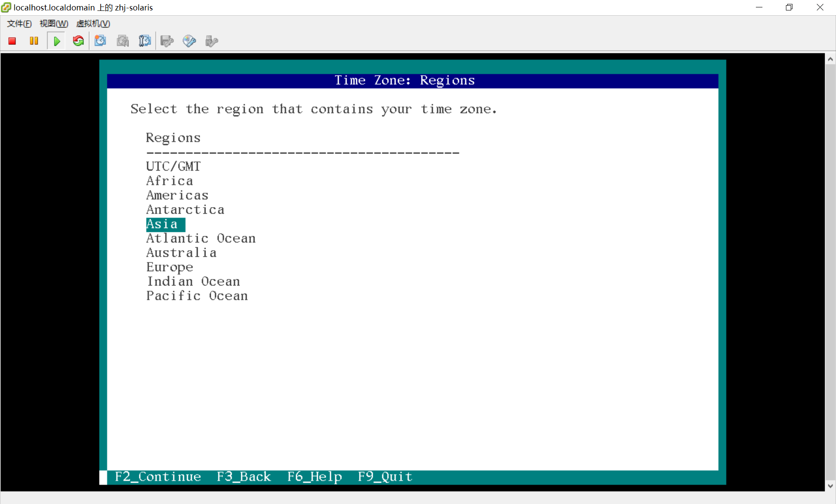The height and width of the screenshot is (504, 836).
Task: Click the red Power Off button
Action: point(12,41)
